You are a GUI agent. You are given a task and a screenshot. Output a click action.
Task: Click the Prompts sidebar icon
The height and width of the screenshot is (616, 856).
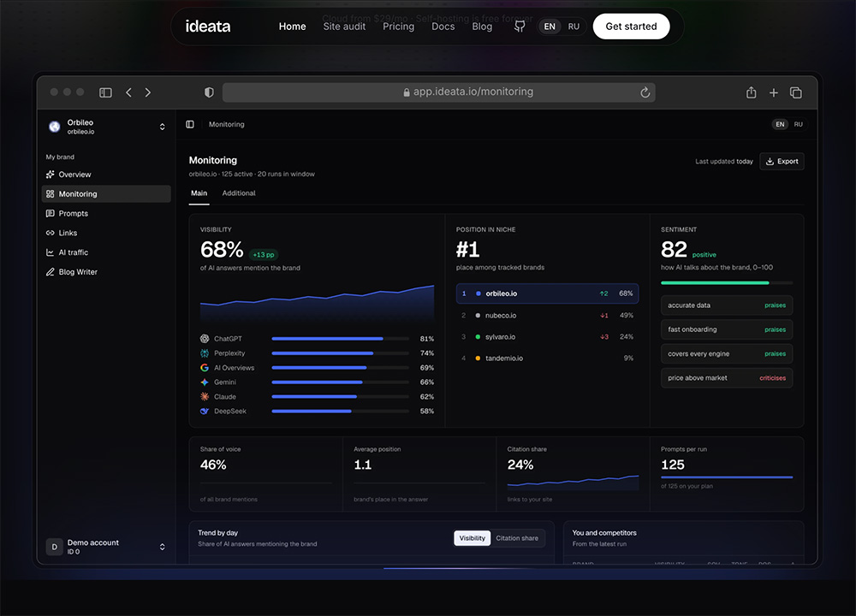pos(51,213)
